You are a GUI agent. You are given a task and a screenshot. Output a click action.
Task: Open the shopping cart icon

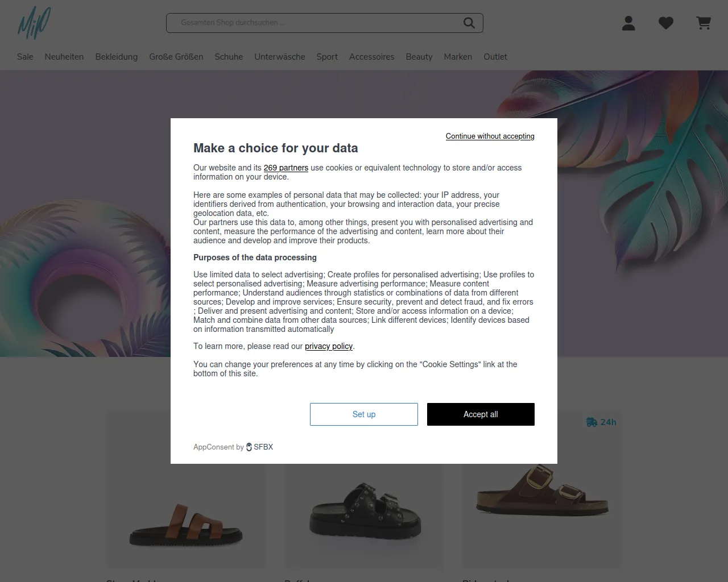[x=704, y=23]
